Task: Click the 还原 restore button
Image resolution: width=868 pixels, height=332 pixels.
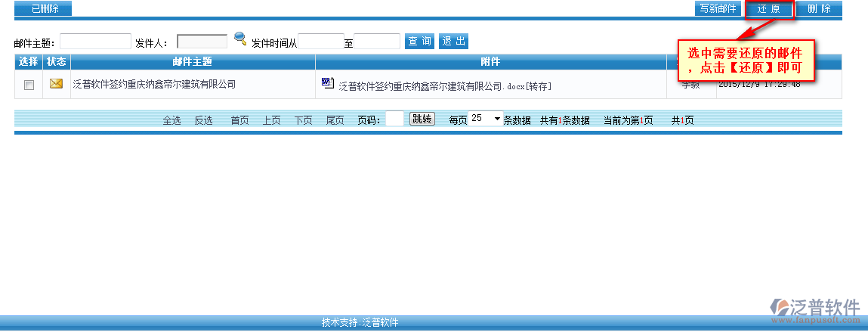Action: pyautogui.click(x=769, y=9)
